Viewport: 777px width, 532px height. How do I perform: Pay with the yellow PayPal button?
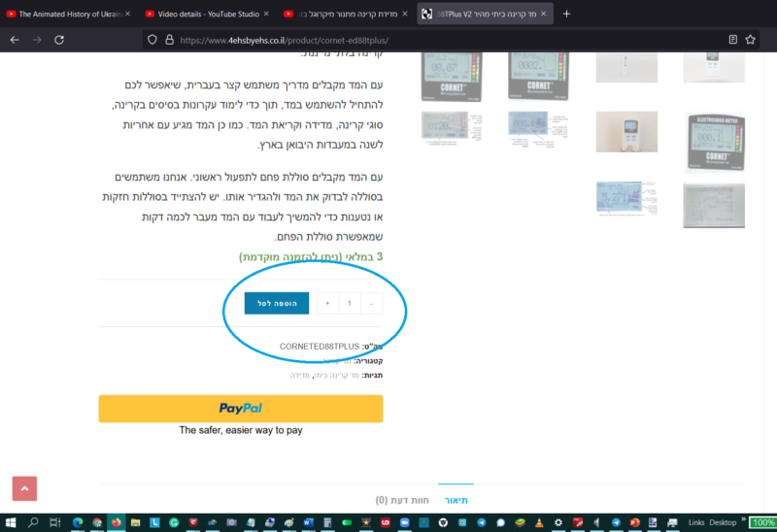point(241,409)
